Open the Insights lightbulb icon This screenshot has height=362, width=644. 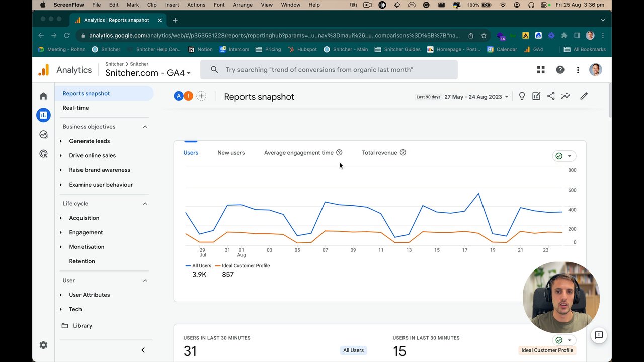point(522,96)
